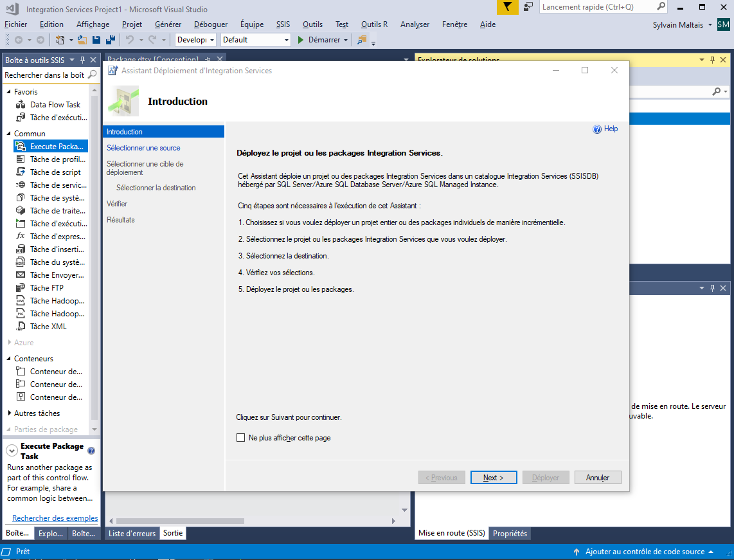The width and height of the screenshot is (734, 560).
Task: Click 'Ajouter au contrôle de code source'
Action: point(645,552)
